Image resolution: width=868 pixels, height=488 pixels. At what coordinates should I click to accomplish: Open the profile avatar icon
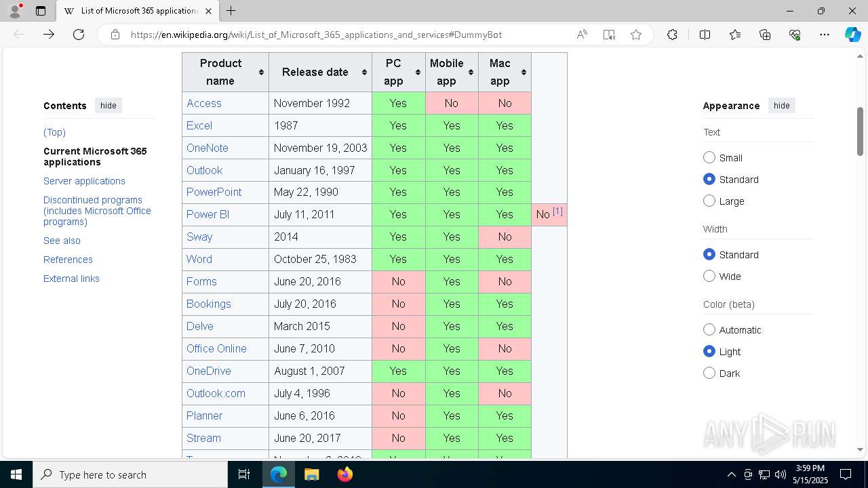coord(15,11)
